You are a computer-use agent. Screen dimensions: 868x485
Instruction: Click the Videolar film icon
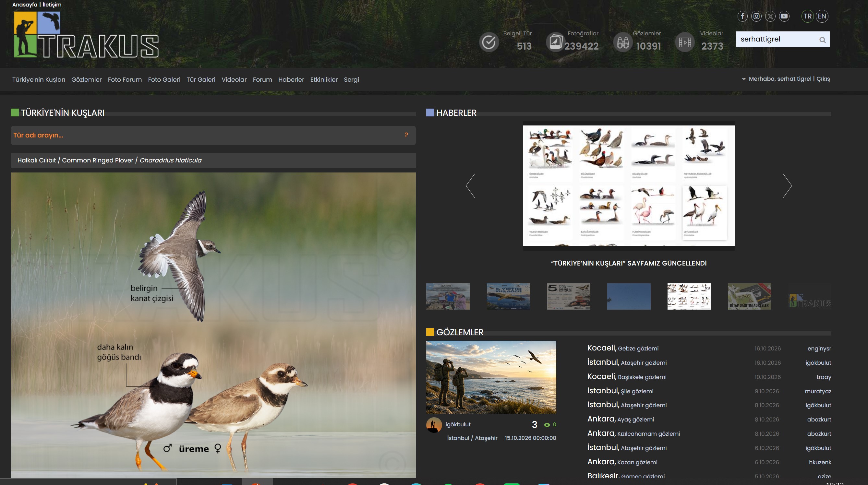tap(685, 42)
